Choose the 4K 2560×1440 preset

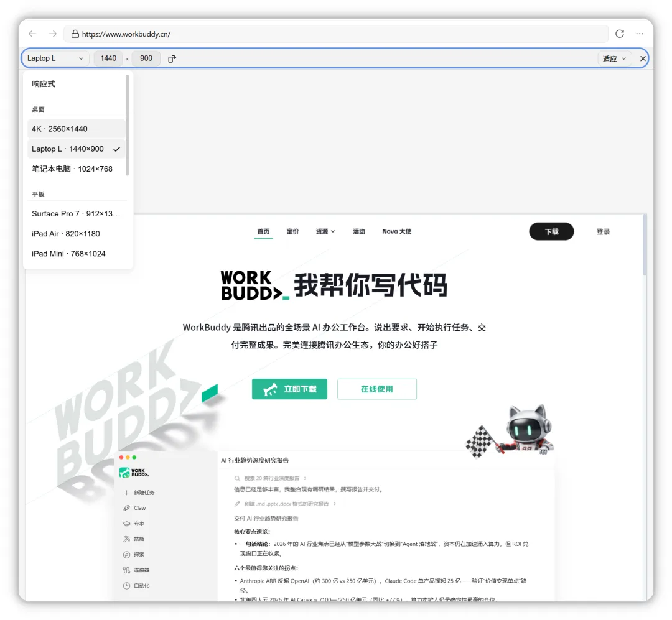point(77,129)
